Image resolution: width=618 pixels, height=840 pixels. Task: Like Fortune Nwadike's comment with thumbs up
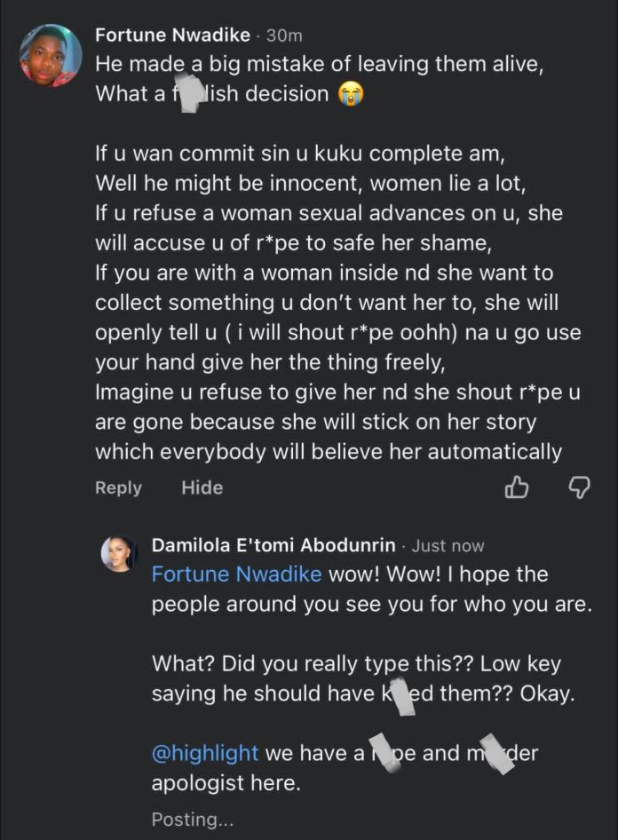[x=517, y=487]
